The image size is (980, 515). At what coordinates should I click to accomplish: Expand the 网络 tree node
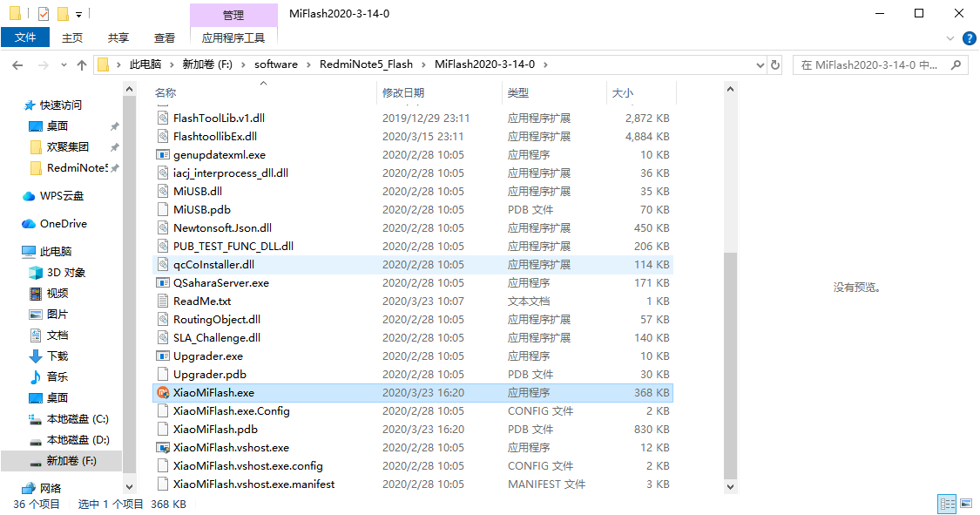[12, 488]
